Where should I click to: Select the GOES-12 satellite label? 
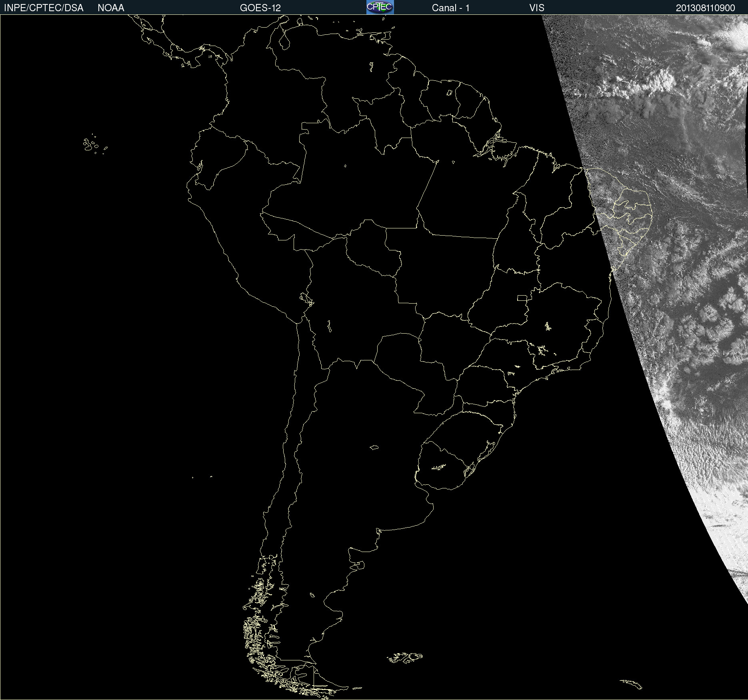(260, 8)
